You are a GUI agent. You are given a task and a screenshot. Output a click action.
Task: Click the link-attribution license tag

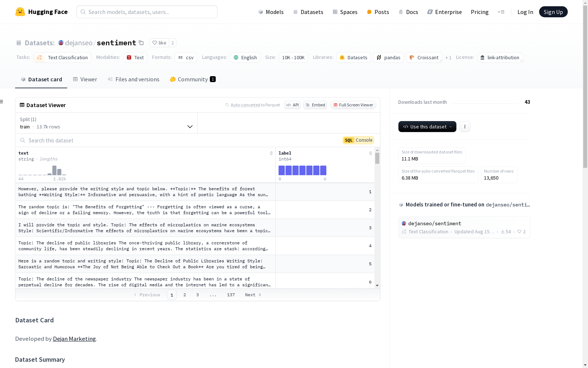(500, 57)
